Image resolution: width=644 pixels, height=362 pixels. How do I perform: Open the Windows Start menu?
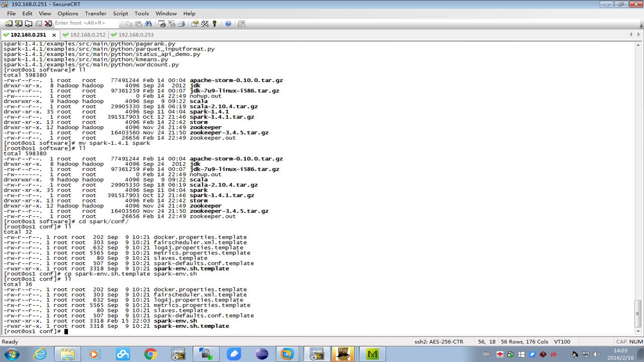pyautogui.click(x=11, y=354)
